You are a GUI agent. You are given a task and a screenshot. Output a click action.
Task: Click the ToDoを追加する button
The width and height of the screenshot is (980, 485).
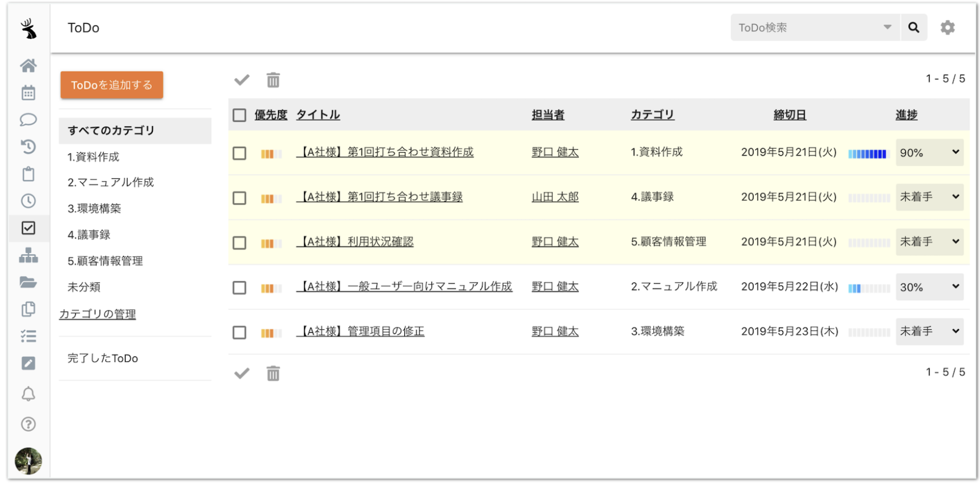click(112, 85)
